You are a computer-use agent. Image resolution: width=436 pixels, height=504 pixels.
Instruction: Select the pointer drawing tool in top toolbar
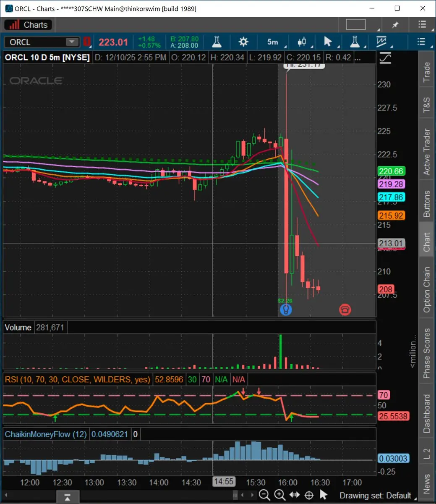[x=328, y=42]
